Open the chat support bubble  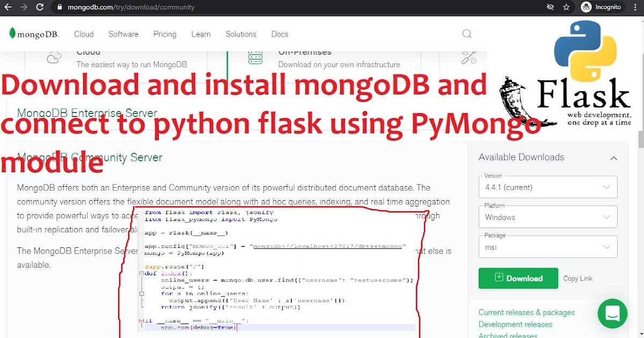tap(612, 314)
